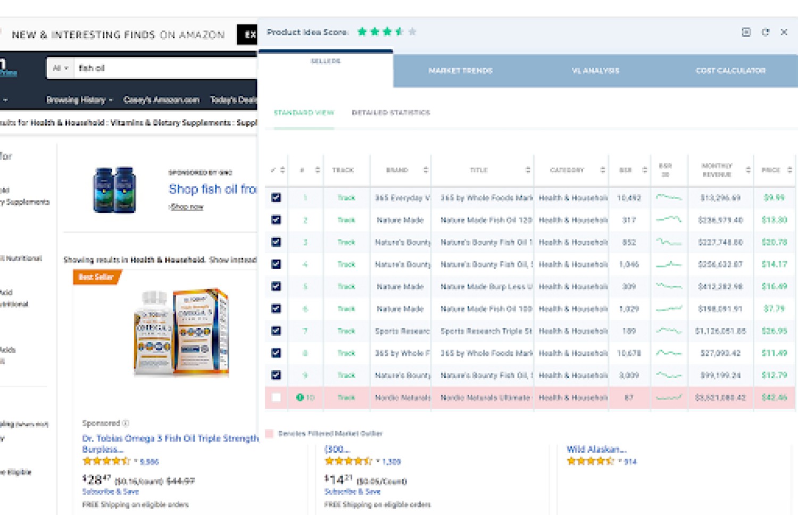The width and height of the screenshot is (798, 532).
Task: Click the export icon beside refresh
Action: coord(746,32)
